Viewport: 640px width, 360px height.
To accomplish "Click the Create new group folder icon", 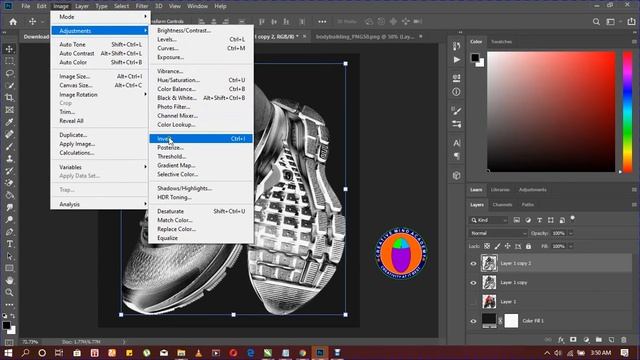I will (598, 340).
